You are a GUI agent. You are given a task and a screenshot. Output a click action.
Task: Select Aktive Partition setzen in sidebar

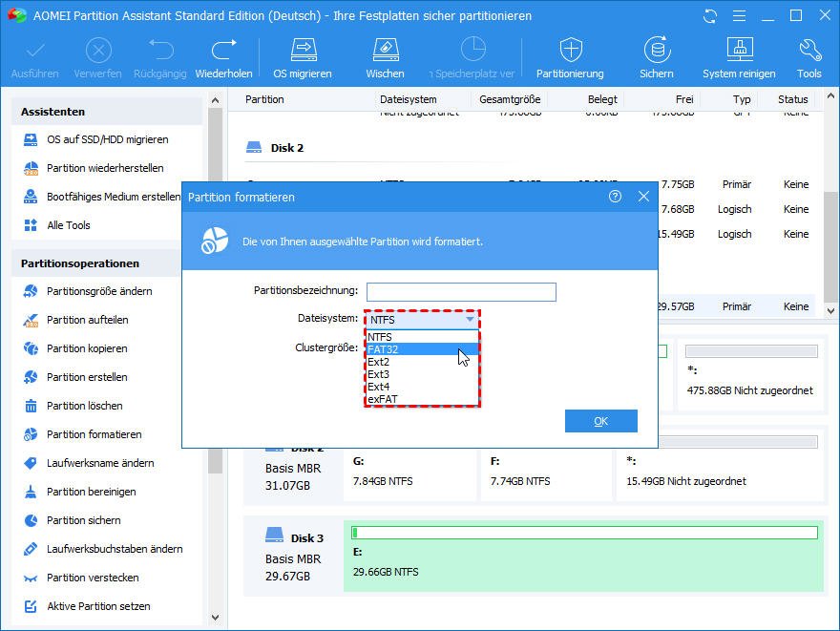[98, 606]
